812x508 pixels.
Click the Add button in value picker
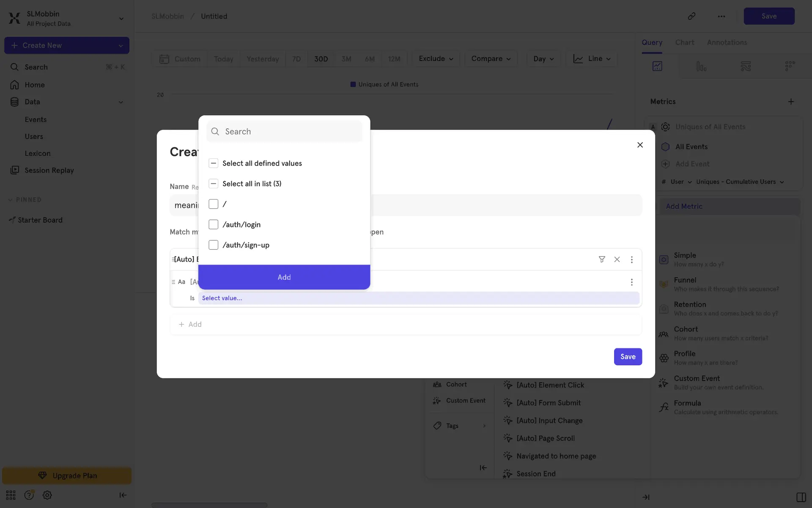(x=284, y=277)
